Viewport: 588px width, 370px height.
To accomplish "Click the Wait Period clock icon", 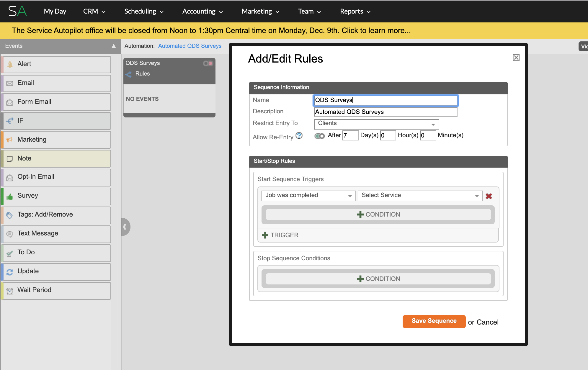I will [10, 291].
